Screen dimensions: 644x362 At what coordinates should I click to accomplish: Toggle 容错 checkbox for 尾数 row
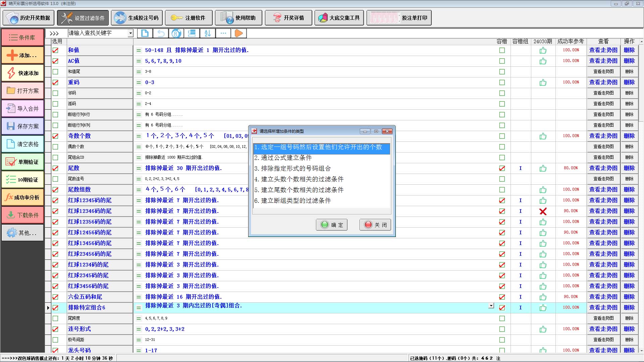tap(502, 168)
